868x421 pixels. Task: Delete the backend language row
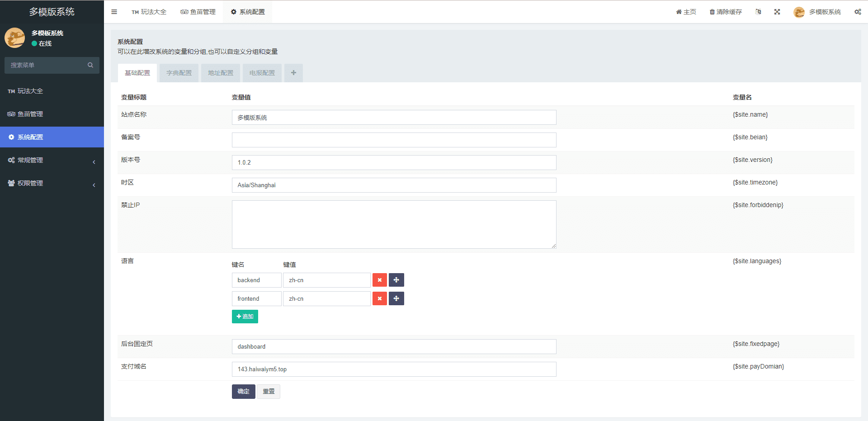[379, 280]
